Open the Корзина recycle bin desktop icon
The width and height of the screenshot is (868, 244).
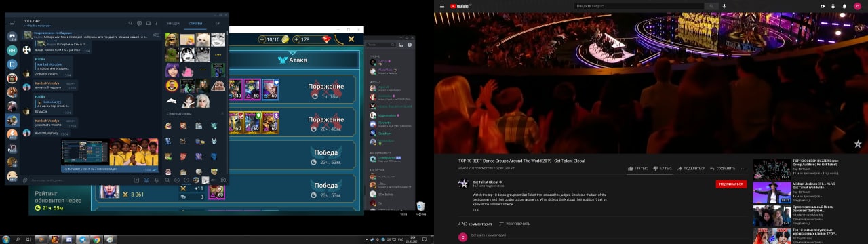(420, 207)
